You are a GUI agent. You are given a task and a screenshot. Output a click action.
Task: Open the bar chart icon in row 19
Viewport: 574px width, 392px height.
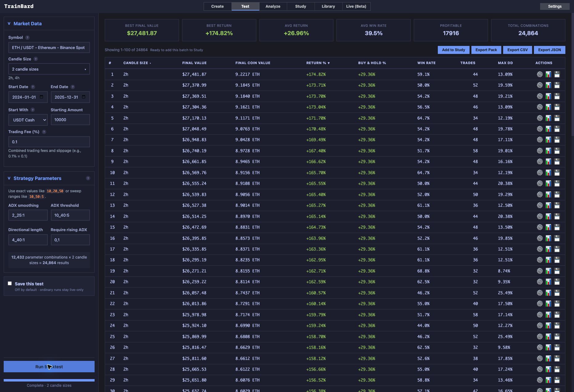coord(548,271)
